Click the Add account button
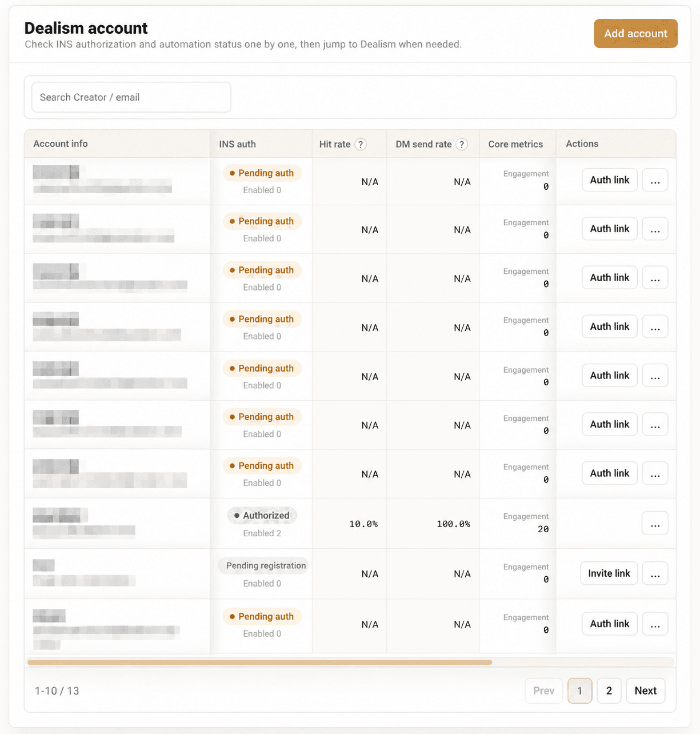The width and height of the screenshot is (700, 734). click(635, 34)
